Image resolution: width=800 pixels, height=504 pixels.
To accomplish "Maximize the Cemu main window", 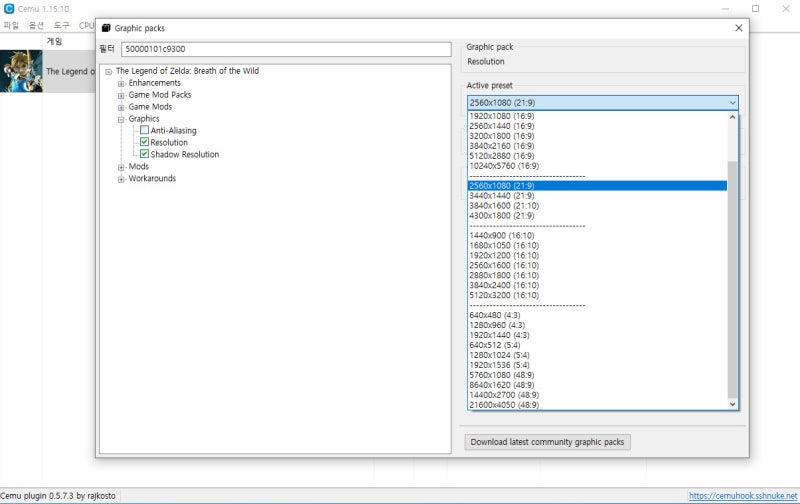I will (756, 9).
